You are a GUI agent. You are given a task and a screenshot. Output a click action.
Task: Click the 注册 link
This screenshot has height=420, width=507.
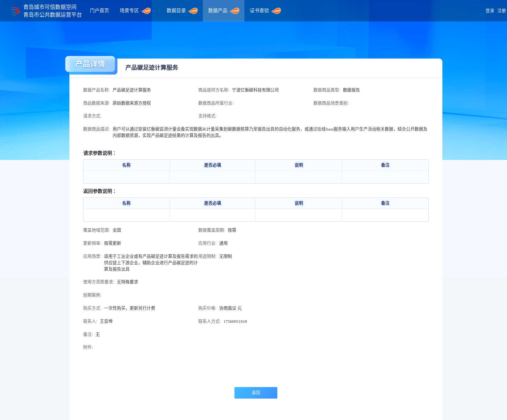pyautogui.click(x=502, y=11)
